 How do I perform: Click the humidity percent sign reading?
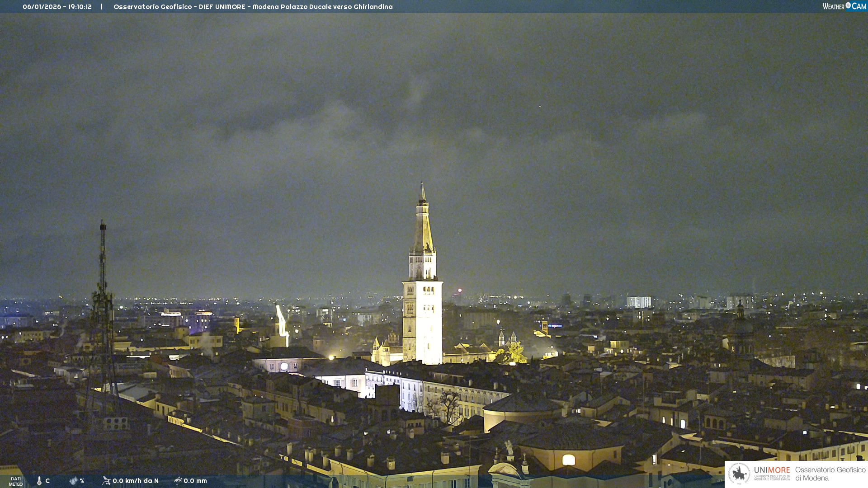(82, 481)
